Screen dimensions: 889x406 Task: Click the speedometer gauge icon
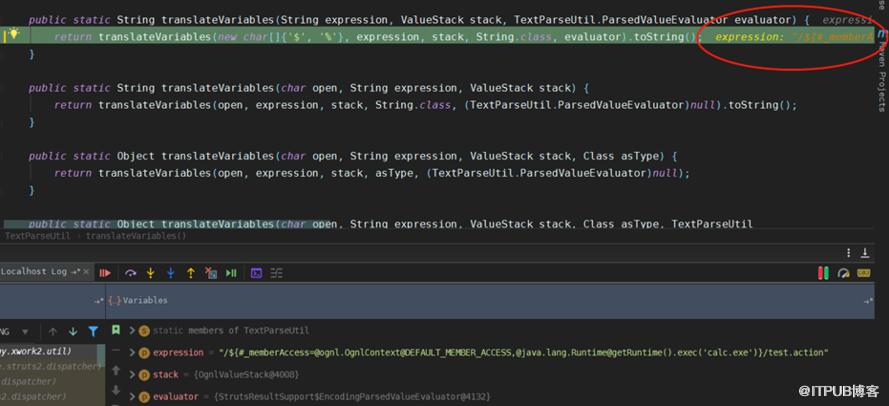point(844,273)
